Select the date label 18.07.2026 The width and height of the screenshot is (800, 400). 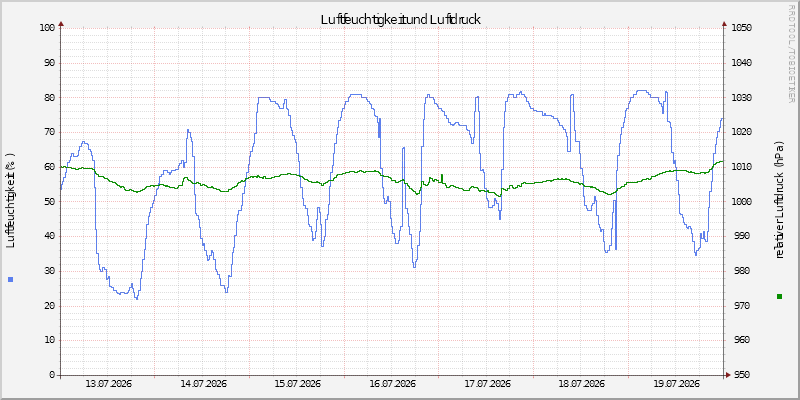582,384
